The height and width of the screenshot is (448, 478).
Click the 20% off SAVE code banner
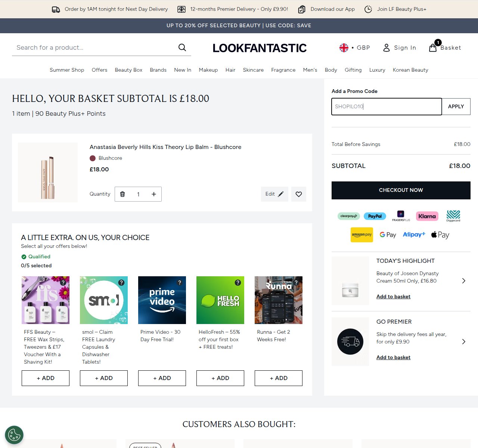pyautogui.click(x=239, y=26)
